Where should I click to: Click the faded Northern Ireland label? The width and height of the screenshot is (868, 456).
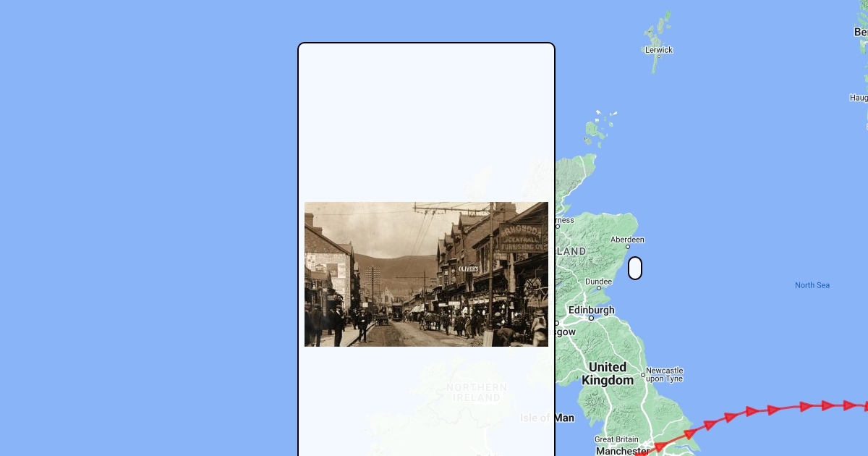pos(477,392)
